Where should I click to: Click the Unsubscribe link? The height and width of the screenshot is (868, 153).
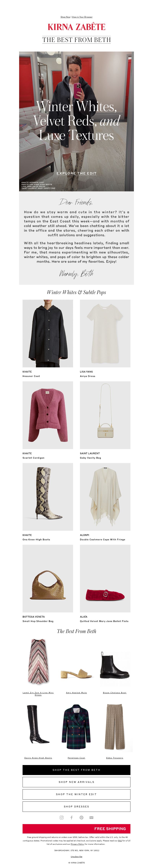coord(76,856)
